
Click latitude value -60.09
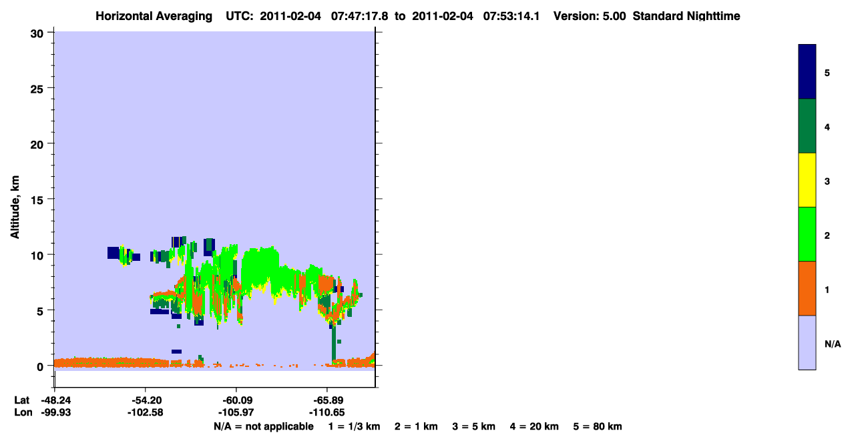(236, 400)
